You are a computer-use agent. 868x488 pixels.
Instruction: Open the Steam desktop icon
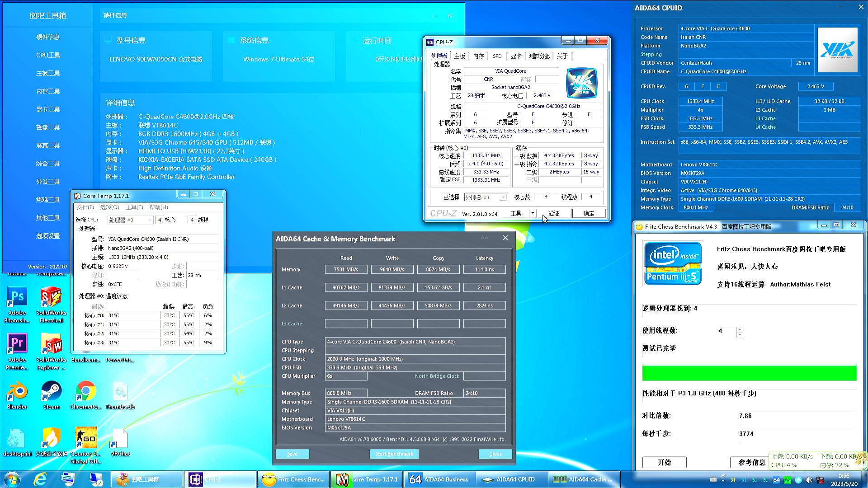[x=51, y=392]
